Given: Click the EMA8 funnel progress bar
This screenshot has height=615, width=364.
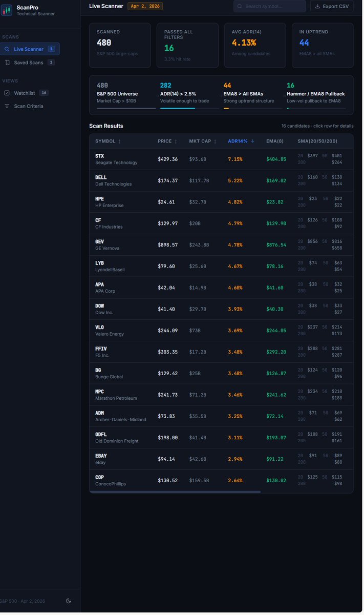Looking at the screenshot, I should (253, 108).
